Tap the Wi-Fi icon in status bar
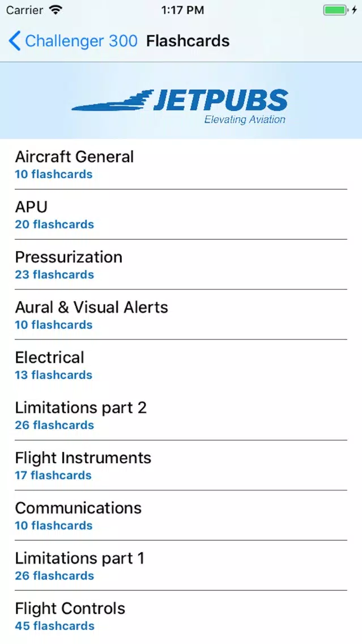The image size is (362, 644). pos(55,10)
